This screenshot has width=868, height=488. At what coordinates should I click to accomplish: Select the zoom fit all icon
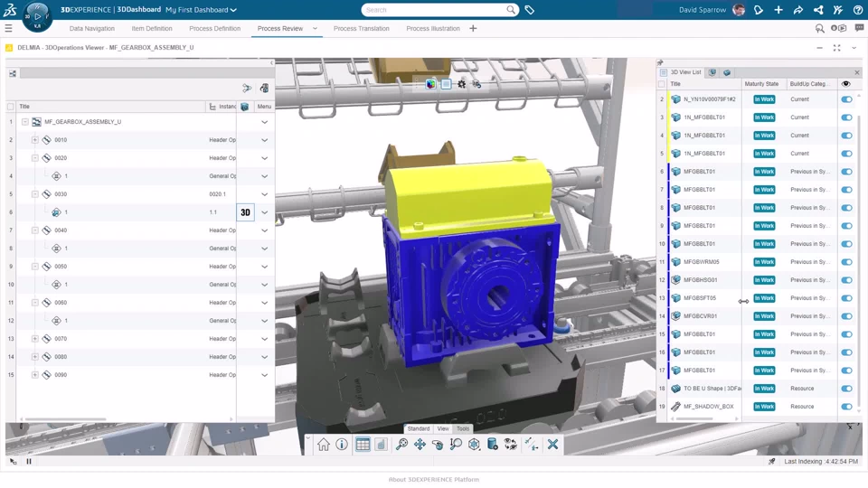(x=401, y=445)
